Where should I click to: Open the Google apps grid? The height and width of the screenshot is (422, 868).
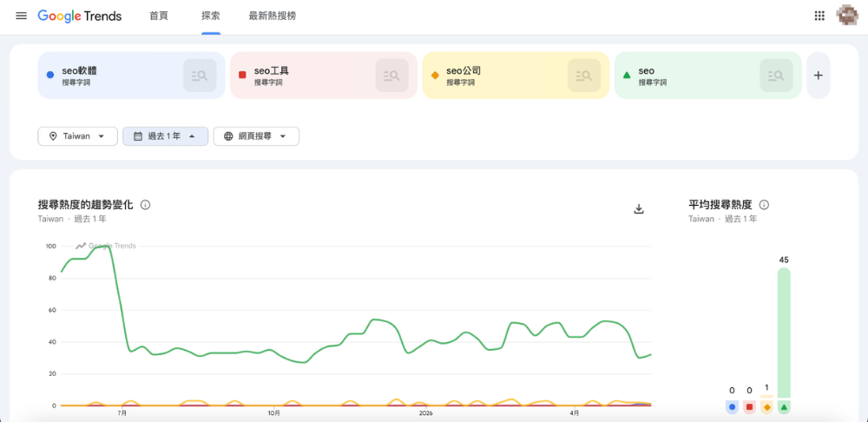tap(819, 16)
